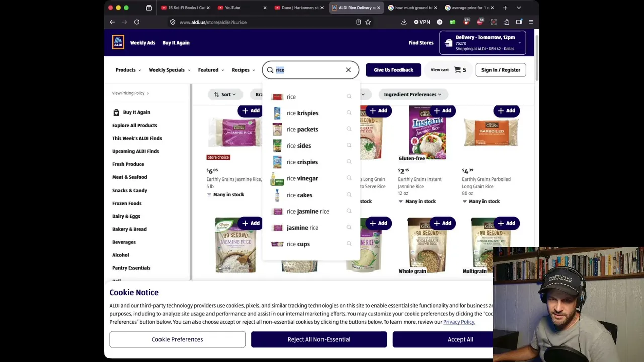Image resolution: width=644 pixels, height=362 pixels.
Task: Open the list all tabs chevron
Action: (519, 8)
